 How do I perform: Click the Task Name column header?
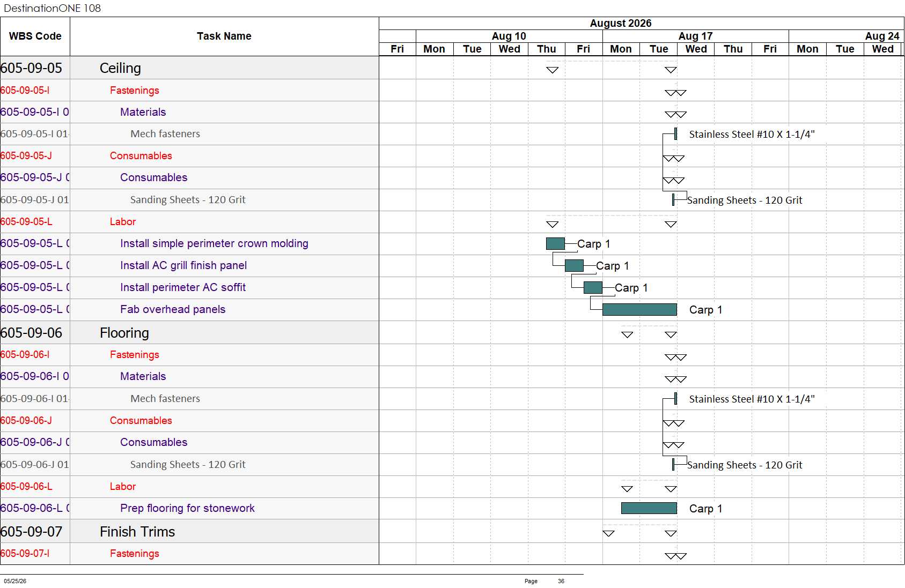coord(224,36)
